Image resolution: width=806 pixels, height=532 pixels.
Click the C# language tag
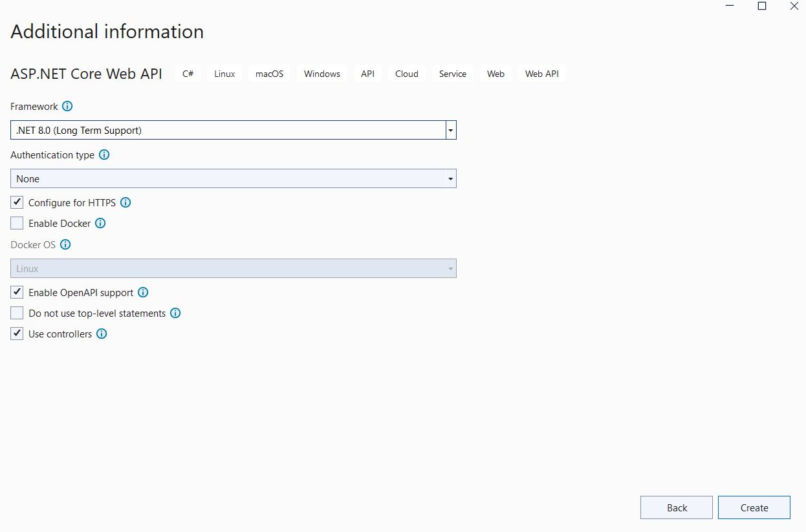point(188,74)
